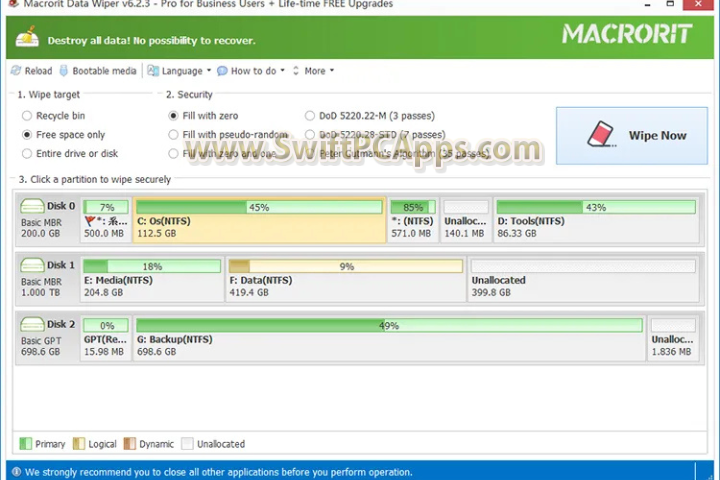Select the GPT(Re... 15.98 MB partition
Viewport: 720px width, 480px height.
tap(106, 339)
